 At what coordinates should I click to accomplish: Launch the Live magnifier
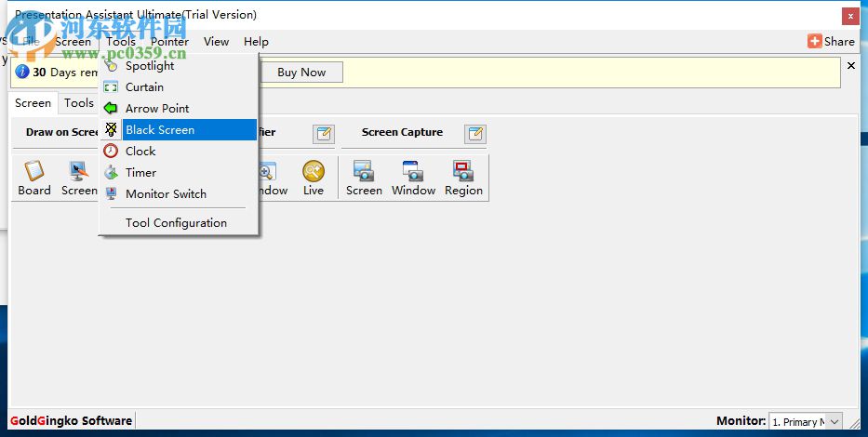[x=314, y=179]
